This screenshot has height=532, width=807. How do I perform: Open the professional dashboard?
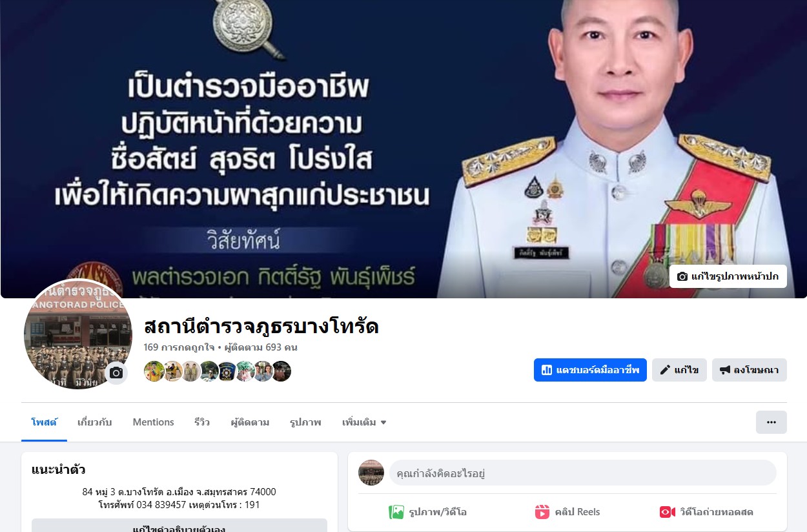click(590, 370)
